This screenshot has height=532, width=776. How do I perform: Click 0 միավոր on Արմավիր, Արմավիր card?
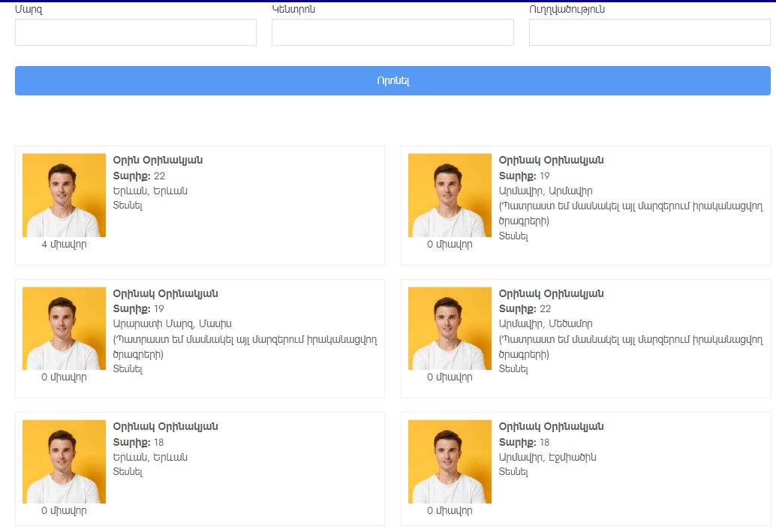click(450, 245)
